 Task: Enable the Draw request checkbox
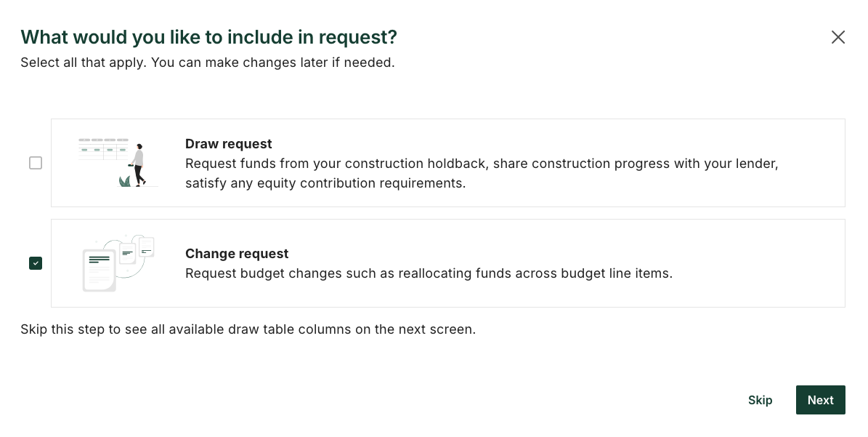pyautogui.click(x=36, y=164)
